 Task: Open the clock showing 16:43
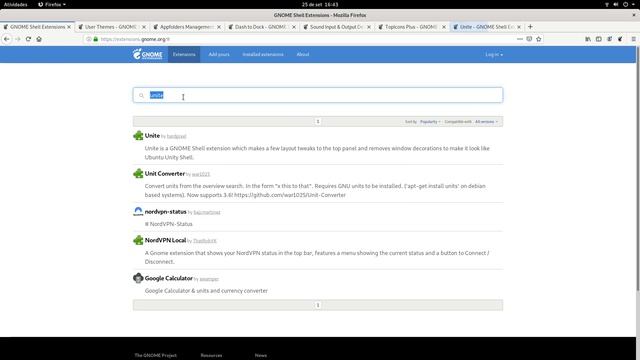point(320,4)
